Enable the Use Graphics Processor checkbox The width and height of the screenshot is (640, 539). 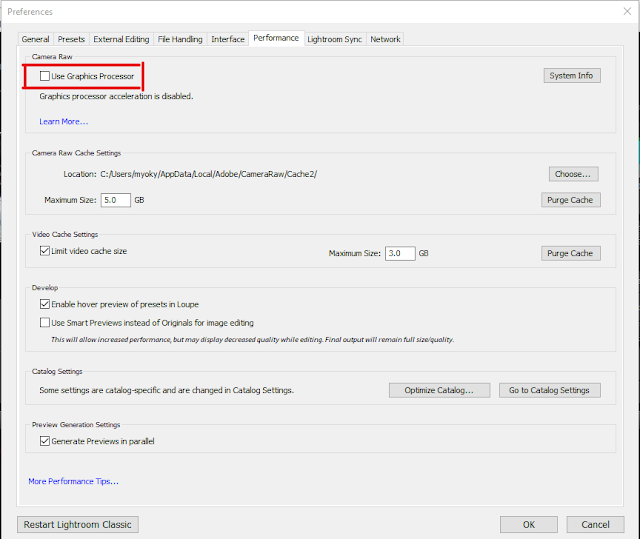[45, 76]
